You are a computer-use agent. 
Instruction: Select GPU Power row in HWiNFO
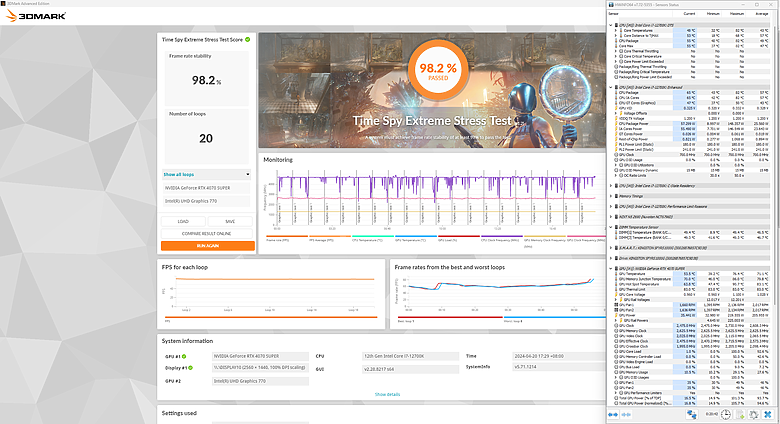[x=690, y=315]
